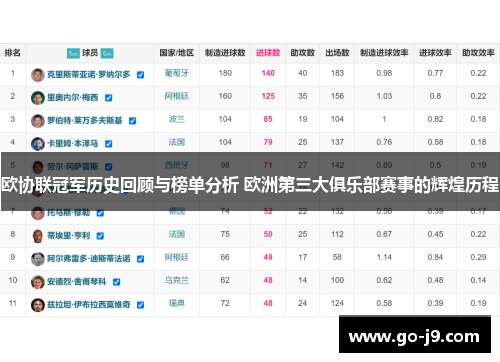
Task: Open 克里斯蒂亚诺·罗纳尔多 player link
Action: (89, 75)
